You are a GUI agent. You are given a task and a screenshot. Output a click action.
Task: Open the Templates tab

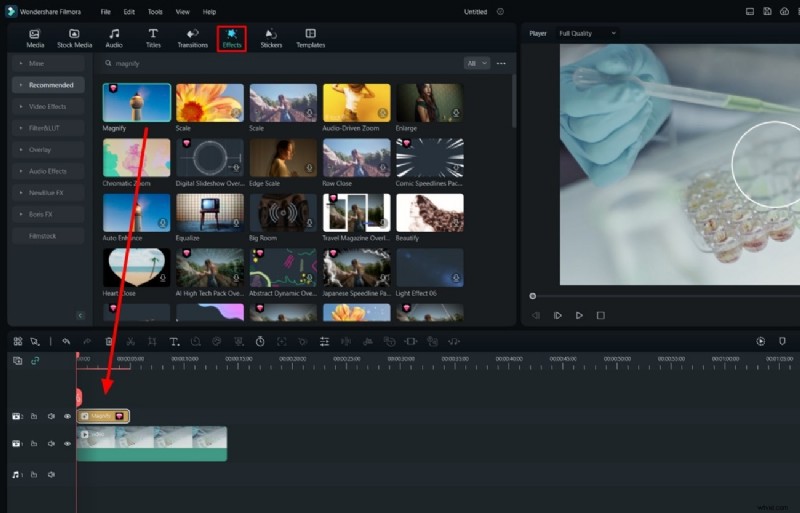310,38
